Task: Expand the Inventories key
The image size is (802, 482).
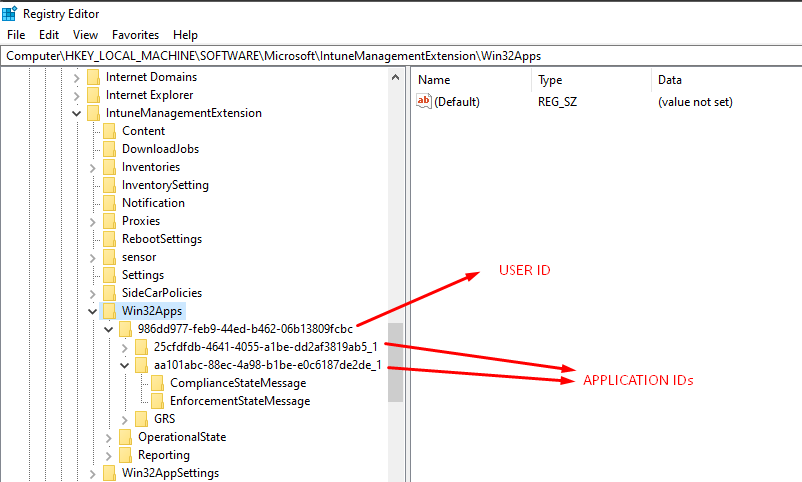Action: tap(93, 168)
